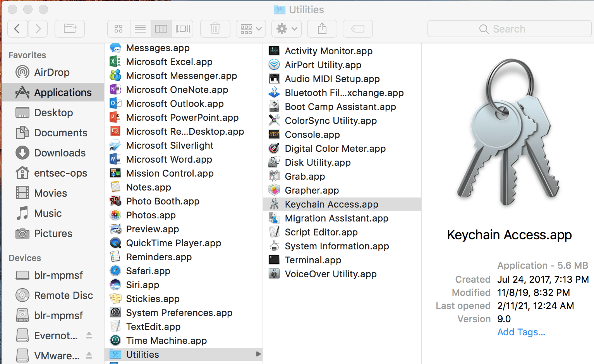
Task: Open Music in the sidebar
Action: [x=52, y=213]
